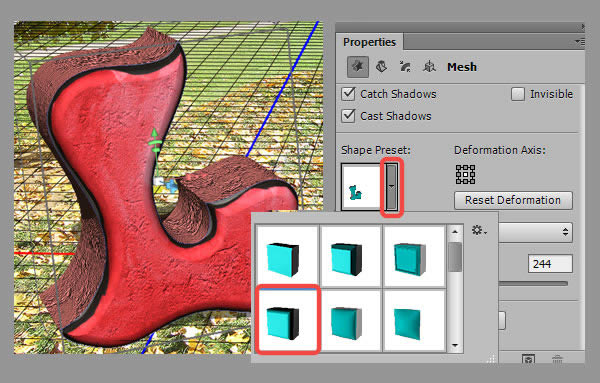600x383 pixels.
Task: Open the Deform properties icon
Action: [x=382, y=67]
